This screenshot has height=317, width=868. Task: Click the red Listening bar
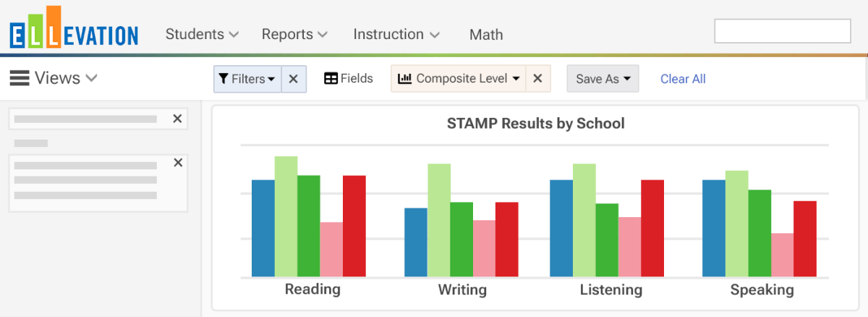[652, 228]
